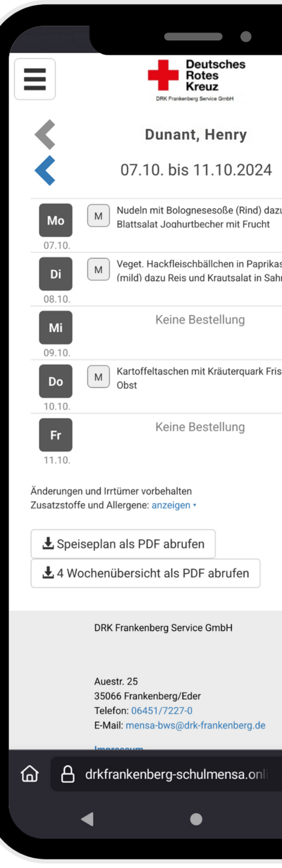
Task: Download 4 Wochenübersicht als PDF
Action: (145, 573)
